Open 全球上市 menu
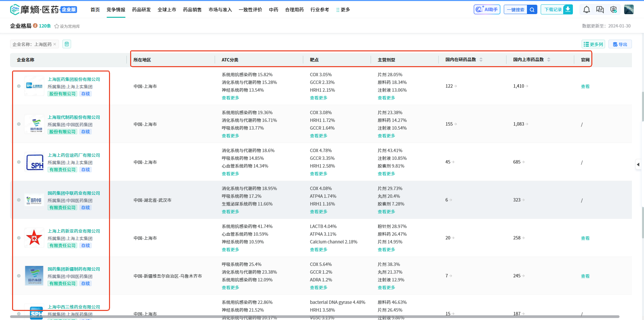The height and width of the screenshot is (320, 644). tap(167, 9)
